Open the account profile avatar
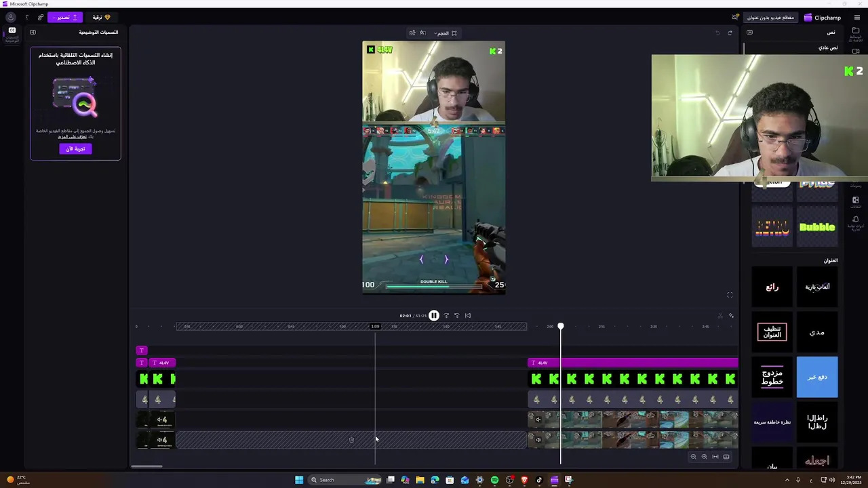The width and height of the screenshot is (868, 488). [10, 17]
